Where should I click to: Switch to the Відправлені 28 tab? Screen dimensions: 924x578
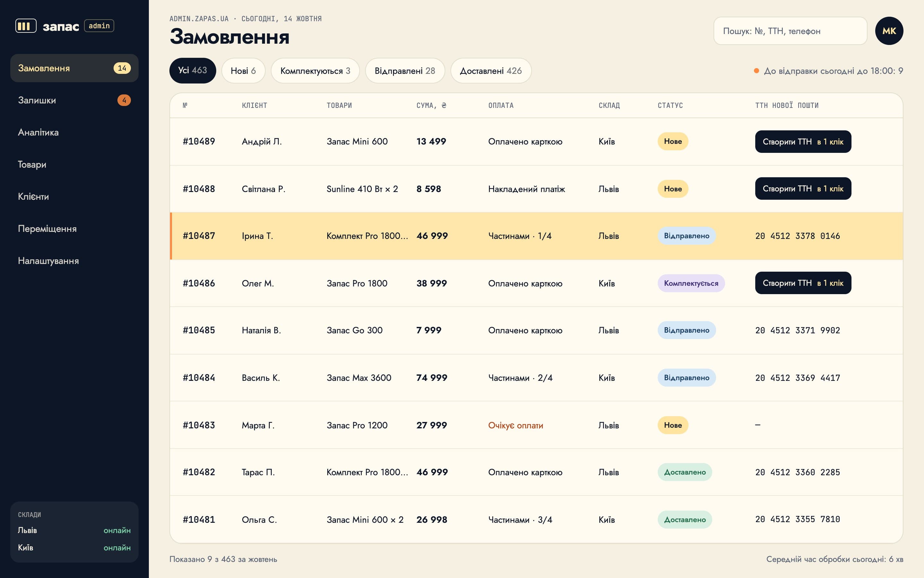point(405,71)
